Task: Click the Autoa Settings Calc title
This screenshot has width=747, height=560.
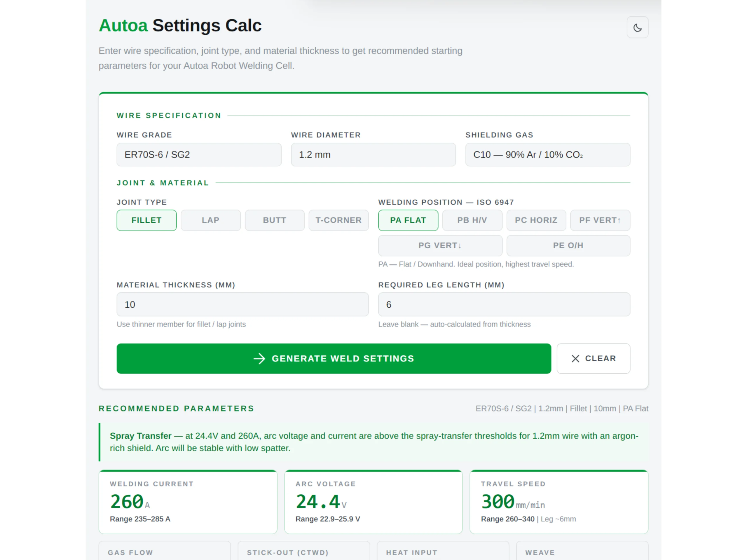Action: click(180, 25)
